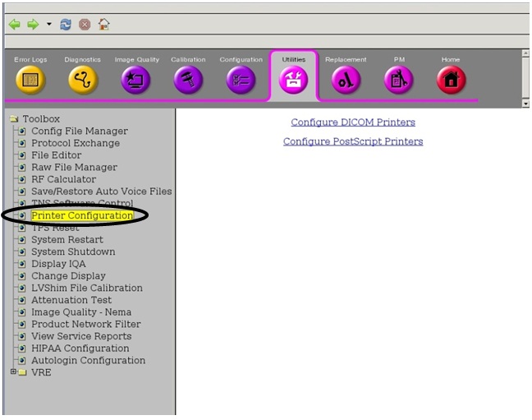Viewport: 532px width, 420px height.
Task: Select the Utilities tab
Action: pyautogui.click(x=293, y=75)
